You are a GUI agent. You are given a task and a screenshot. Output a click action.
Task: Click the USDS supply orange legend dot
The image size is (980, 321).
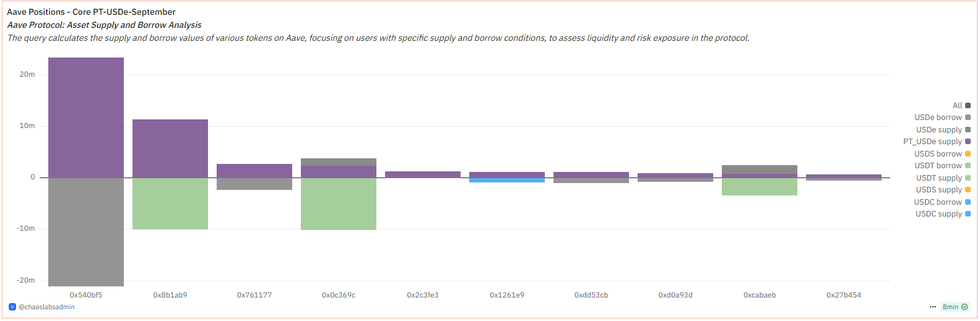(968, 190)
